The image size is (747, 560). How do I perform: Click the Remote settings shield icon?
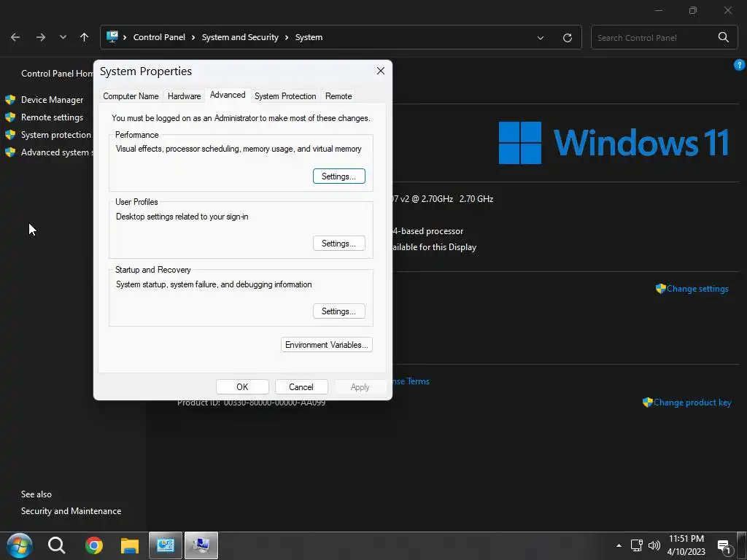tap(10, 117)
